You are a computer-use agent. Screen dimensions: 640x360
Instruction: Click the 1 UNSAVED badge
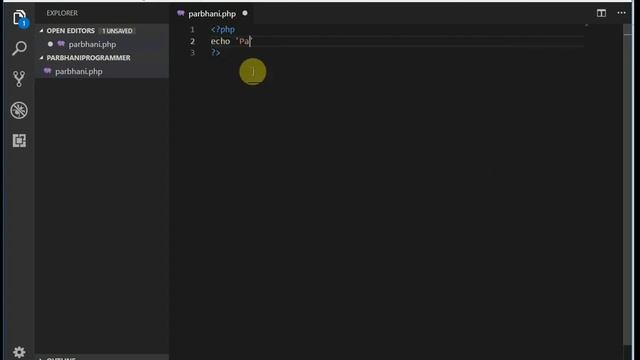pos(117,31)
